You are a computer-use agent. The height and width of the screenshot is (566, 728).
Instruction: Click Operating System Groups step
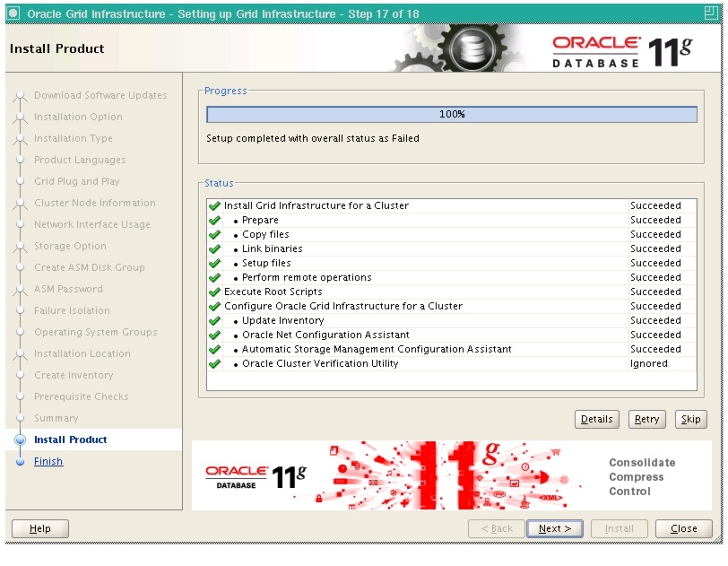click(96, 332)
